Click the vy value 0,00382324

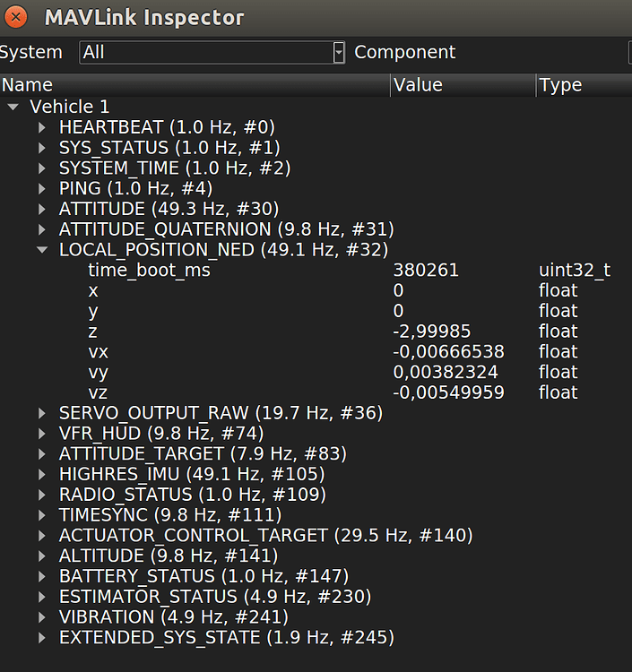446,373
